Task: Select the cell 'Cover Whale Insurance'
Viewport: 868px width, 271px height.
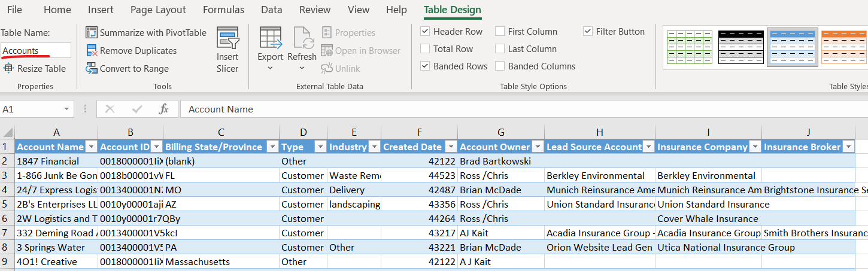Action: (708, 218)
